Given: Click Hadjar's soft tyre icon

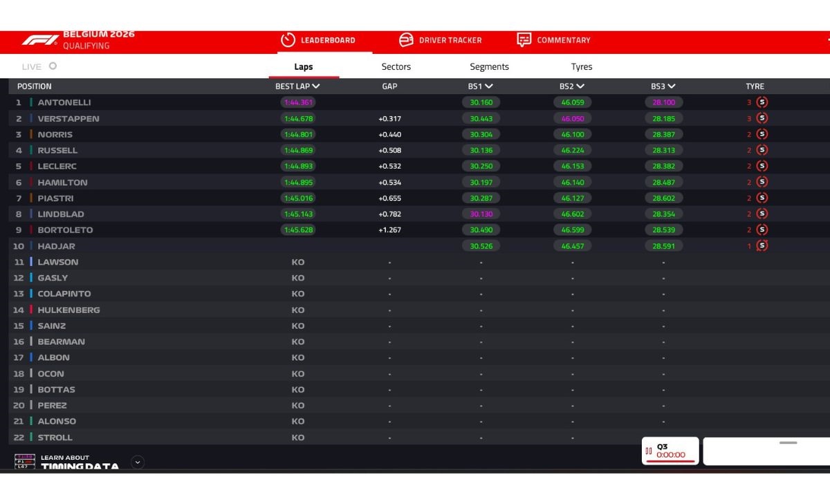Looking at the screenshot, I should click(762, 245).
